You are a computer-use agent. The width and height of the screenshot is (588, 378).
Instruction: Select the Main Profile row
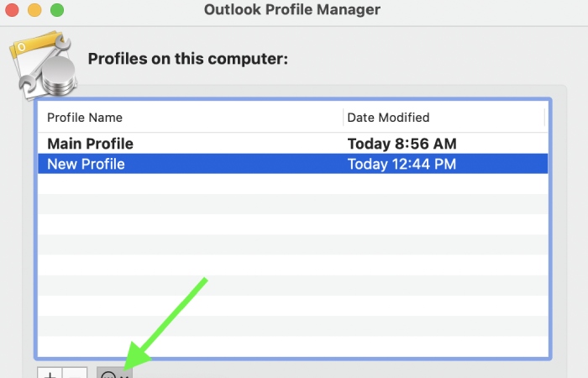pos(292,144)
